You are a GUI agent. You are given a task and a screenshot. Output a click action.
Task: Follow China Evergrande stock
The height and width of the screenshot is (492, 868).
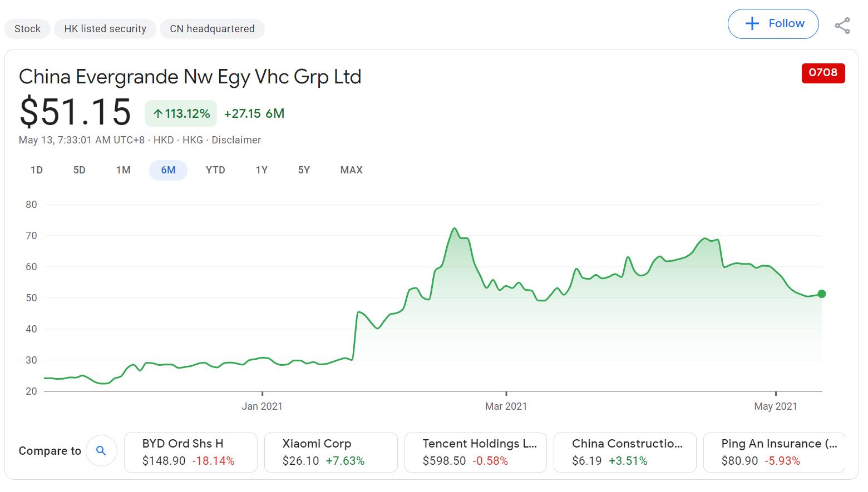pyautogui.click(x=773, y=24)
